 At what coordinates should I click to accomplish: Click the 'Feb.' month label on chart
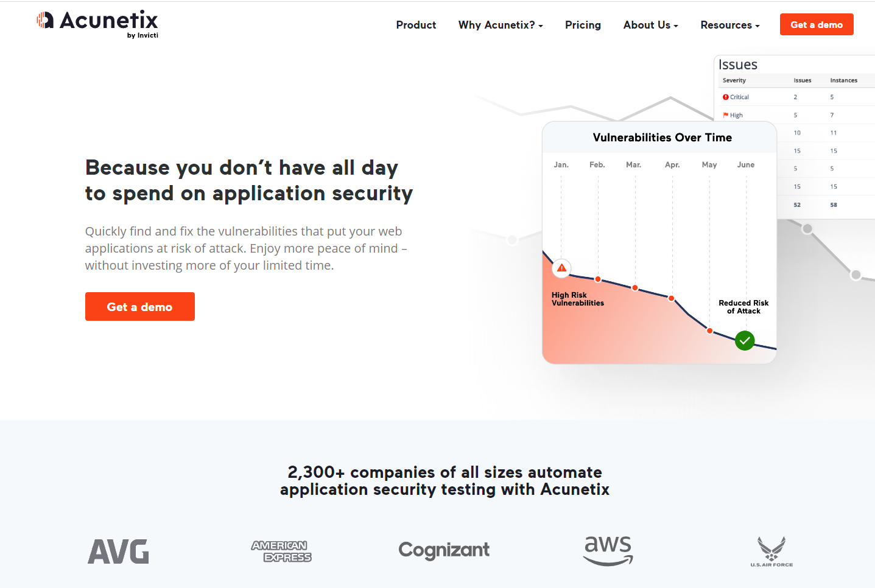pos(597,165)
